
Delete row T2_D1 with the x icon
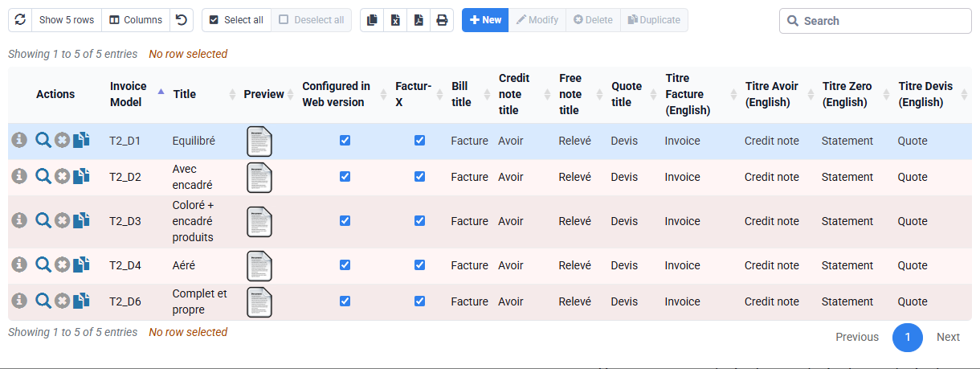point(62,140)
